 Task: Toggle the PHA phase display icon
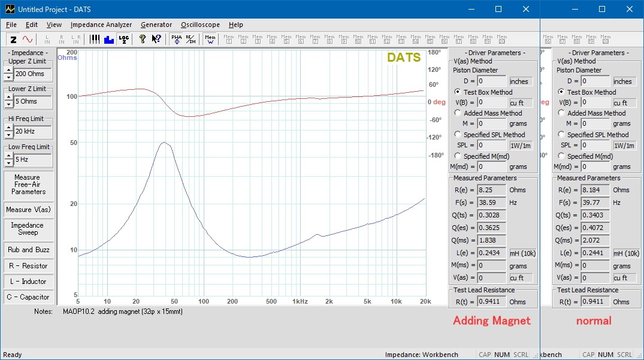point(176,40)
